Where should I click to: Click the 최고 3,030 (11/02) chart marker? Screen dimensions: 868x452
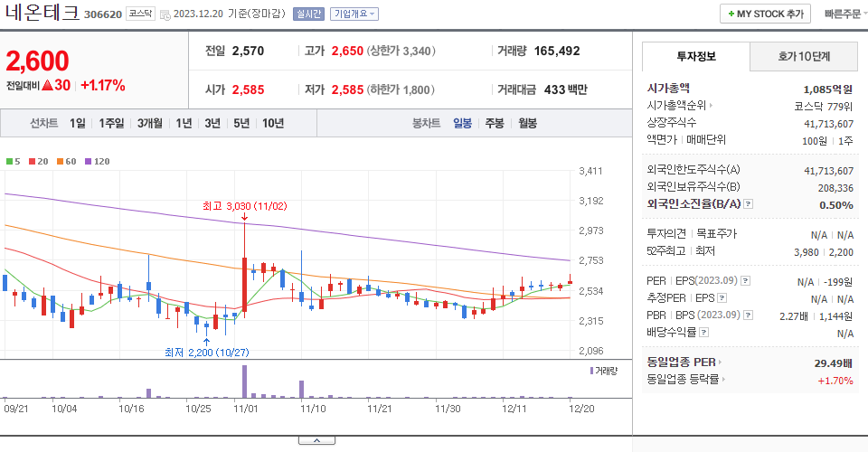[x=244, y=206]
